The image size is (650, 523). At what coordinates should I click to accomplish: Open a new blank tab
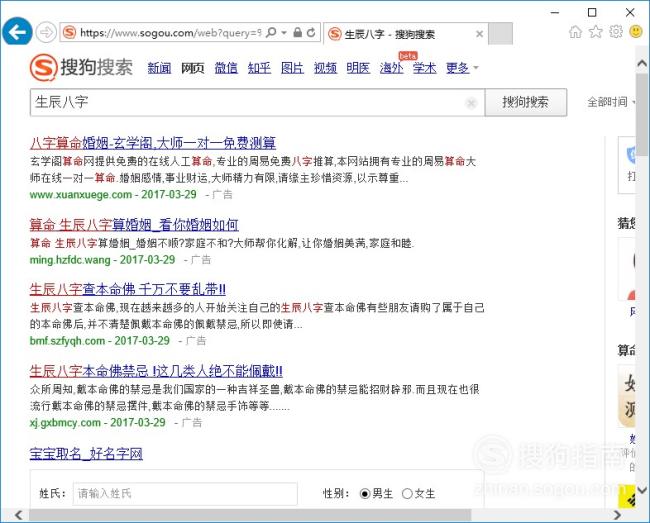(x=500, y=34)
